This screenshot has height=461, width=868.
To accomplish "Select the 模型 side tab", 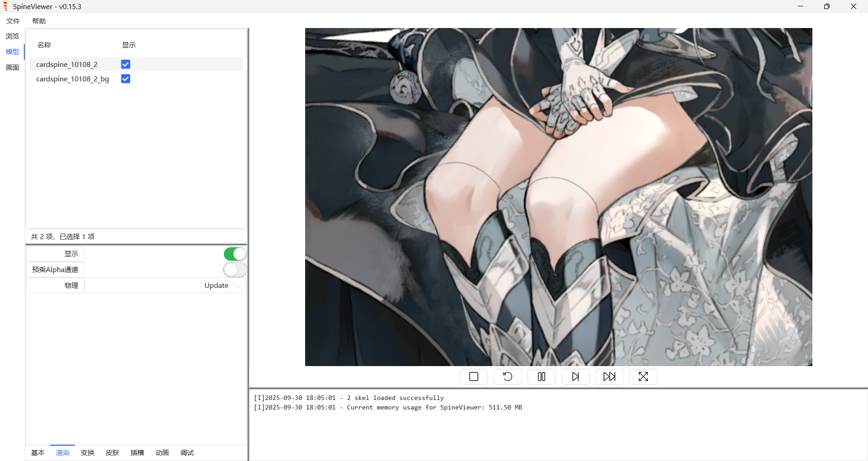I will 12,52.
